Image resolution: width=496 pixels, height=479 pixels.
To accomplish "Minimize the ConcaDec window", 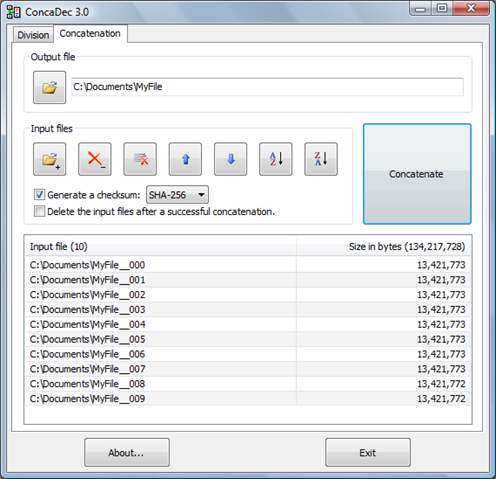I will pos(420,8).
